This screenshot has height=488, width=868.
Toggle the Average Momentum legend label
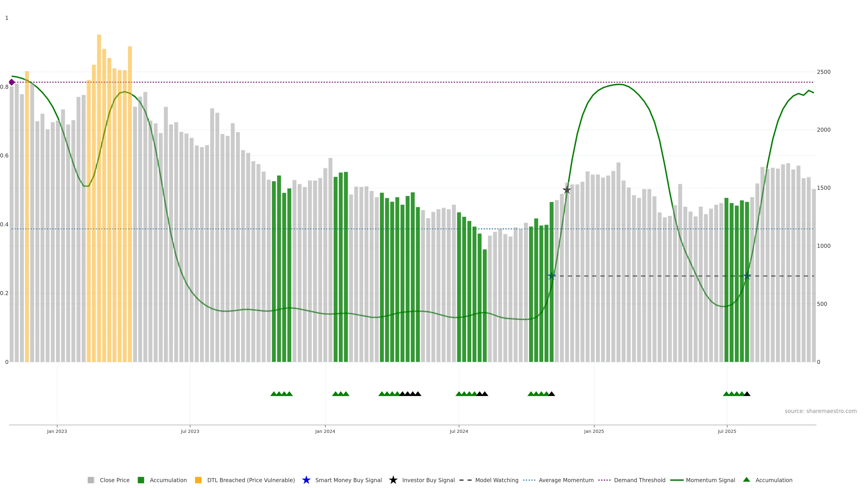[x=566, y=480]
